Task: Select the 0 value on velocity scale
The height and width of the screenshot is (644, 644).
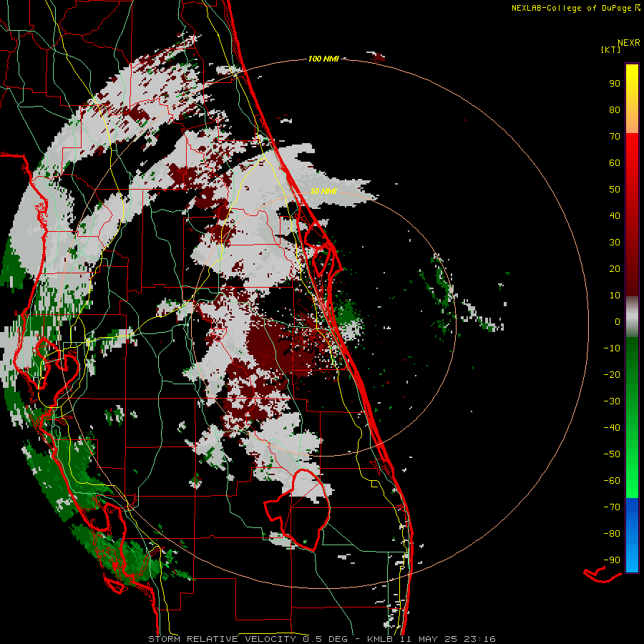Action: [618, 322]
